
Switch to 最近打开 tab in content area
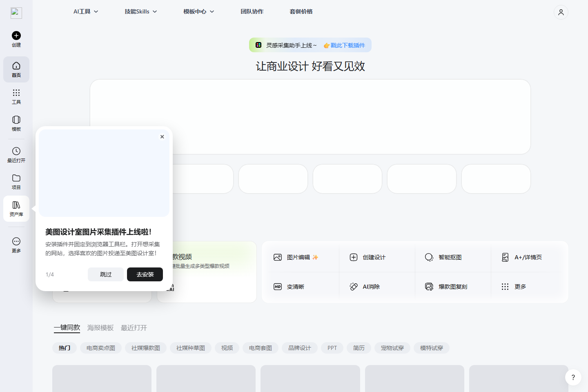pos(134,327)
